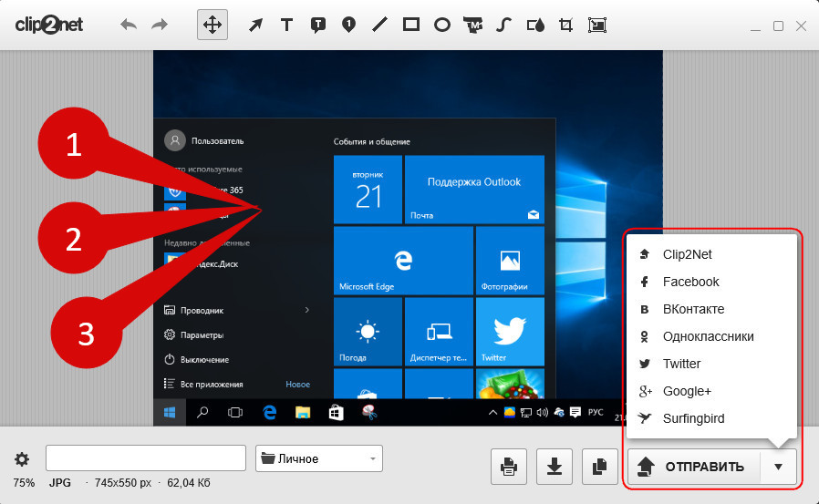Select the straight line tool
Image resolution: width=819 pixels, height=504 pixels.
379,25
